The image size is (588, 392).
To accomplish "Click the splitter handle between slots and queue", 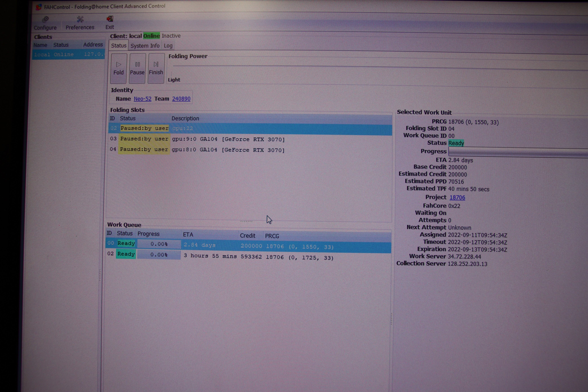I will 247,221.
